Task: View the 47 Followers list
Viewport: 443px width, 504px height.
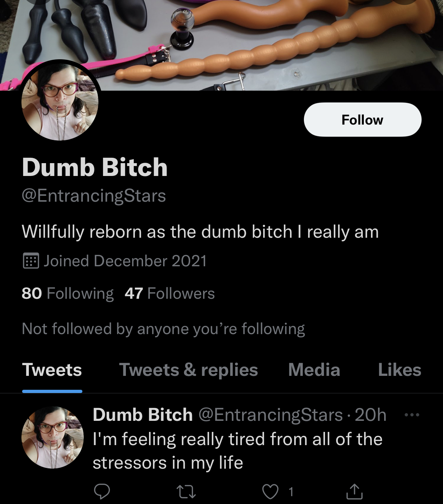Action: (170, 293)
